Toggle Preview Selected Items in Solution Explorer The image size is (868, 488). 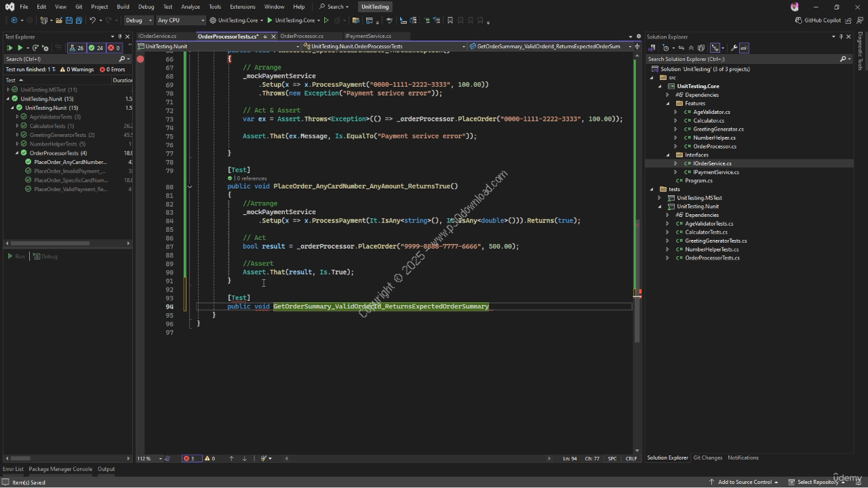[744, 48]
